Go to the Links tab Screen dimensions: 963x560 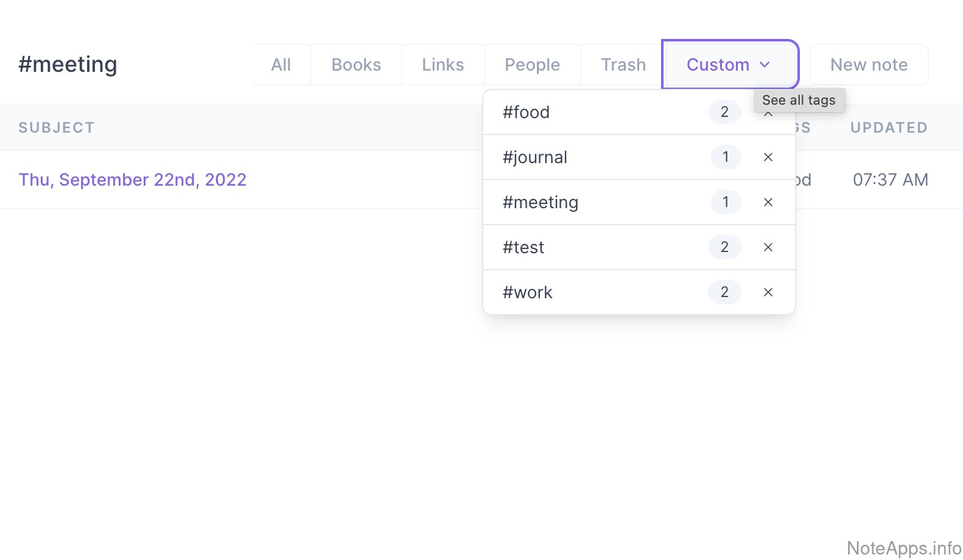tap(443, 65)
